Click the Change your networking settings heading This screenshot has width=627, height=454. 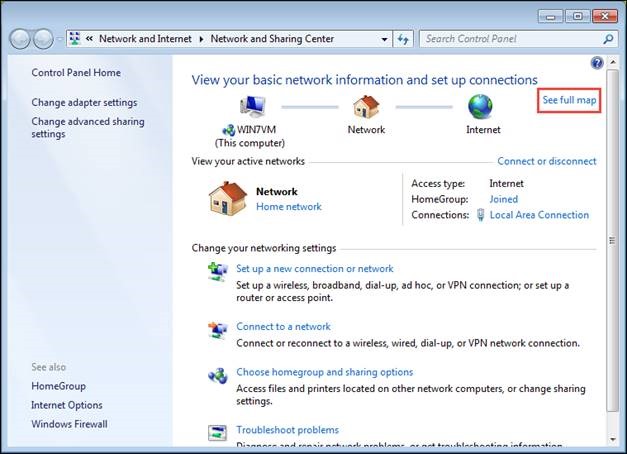click(x=264, y=248)
